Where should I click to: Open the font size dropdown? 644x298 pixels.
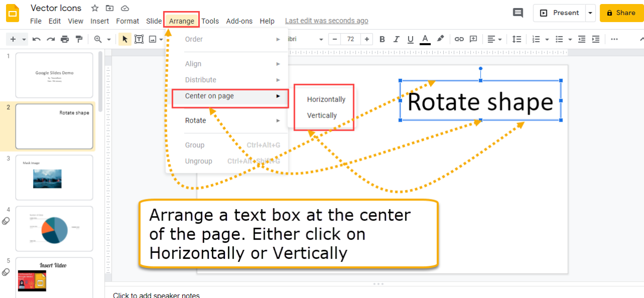point(351,39)
